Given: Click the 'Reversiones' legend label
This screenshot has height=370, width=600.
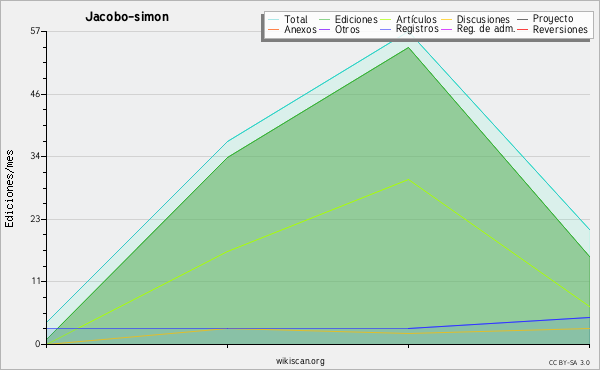Looking at the screenshot, I should coord(560,29).
